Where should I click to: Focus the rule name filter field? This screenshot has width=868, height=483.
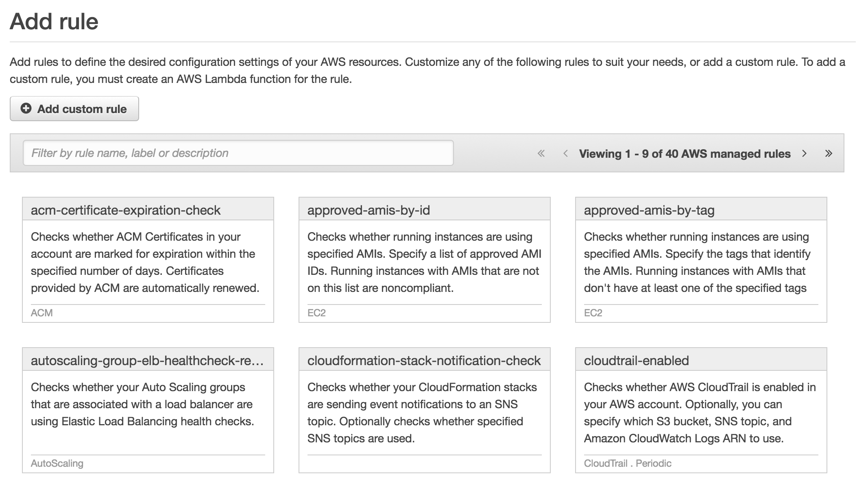tap(238, 153)
